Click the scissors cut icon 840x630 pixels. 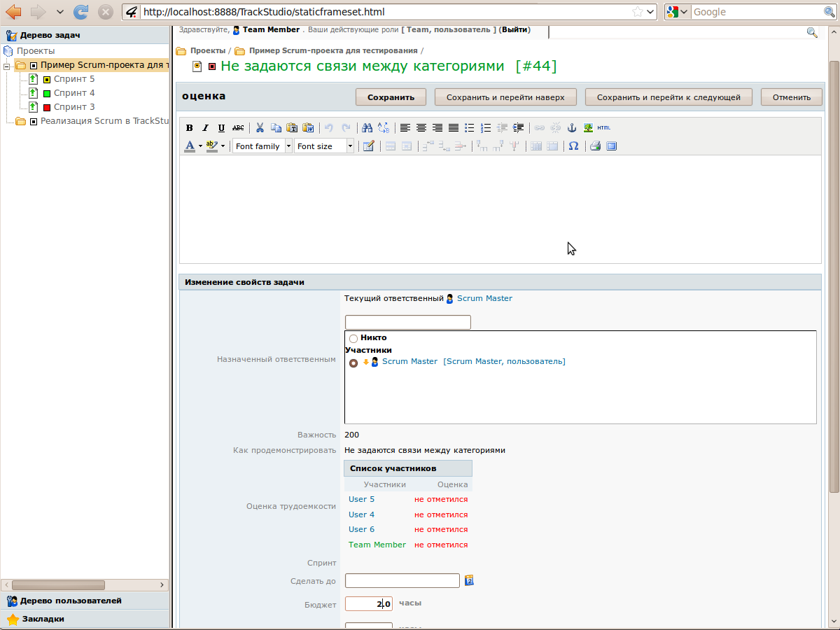click(x=260, y=128)
